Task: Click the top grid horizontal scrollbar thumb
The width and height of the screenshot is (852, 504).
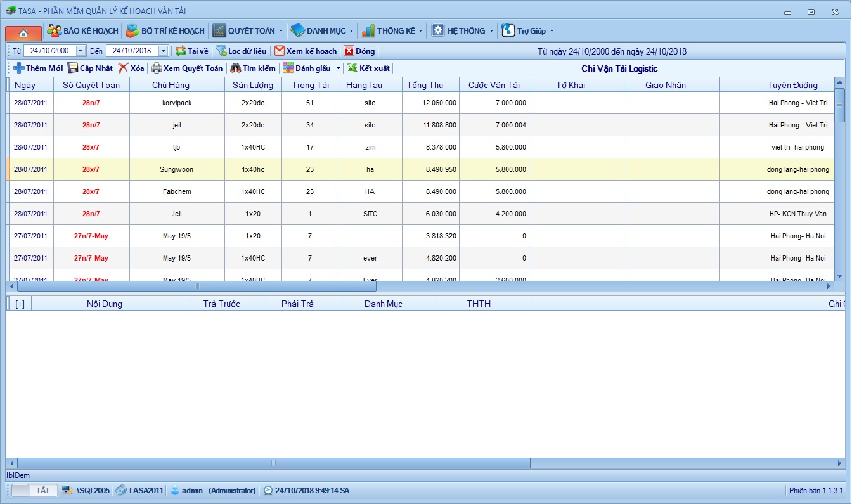Action: [x=197, y=287]
